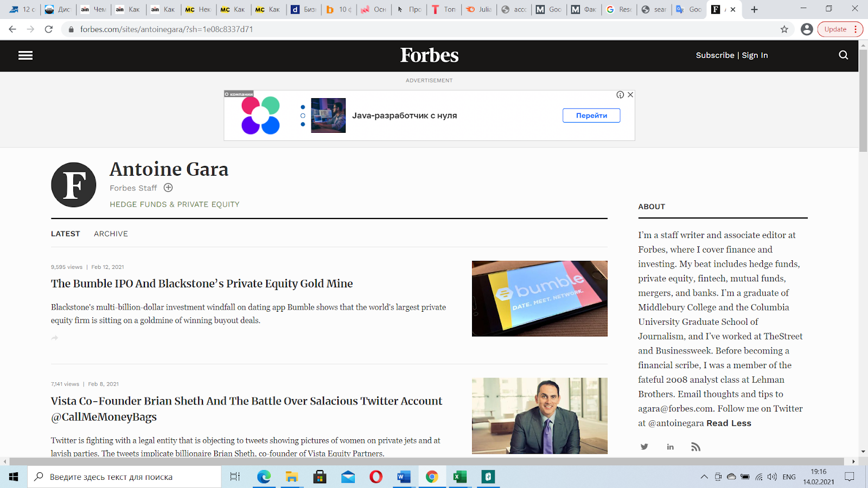Open Windows Task View
Screen dimensions: 868x488
point(235,477)
